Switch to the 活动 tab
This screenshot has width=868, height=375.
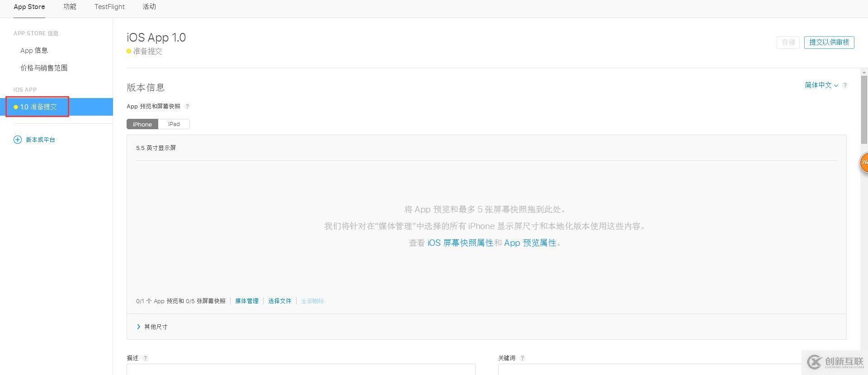(x=149, y=7)
